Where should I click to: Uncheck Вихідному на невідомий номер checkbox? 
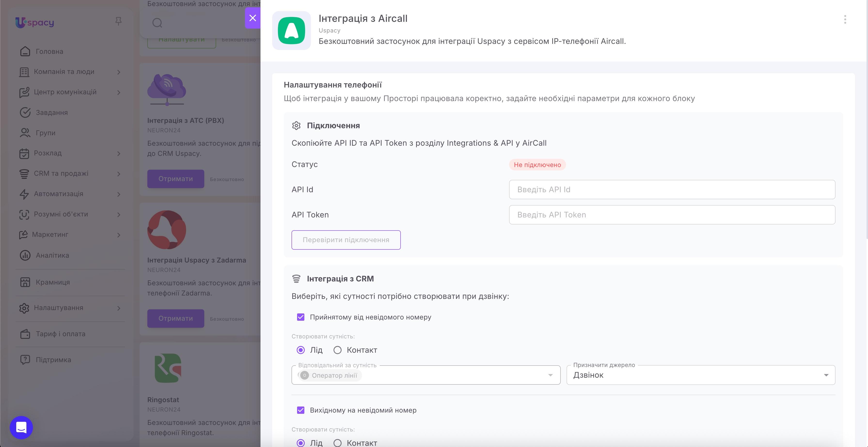pos(300,410)
